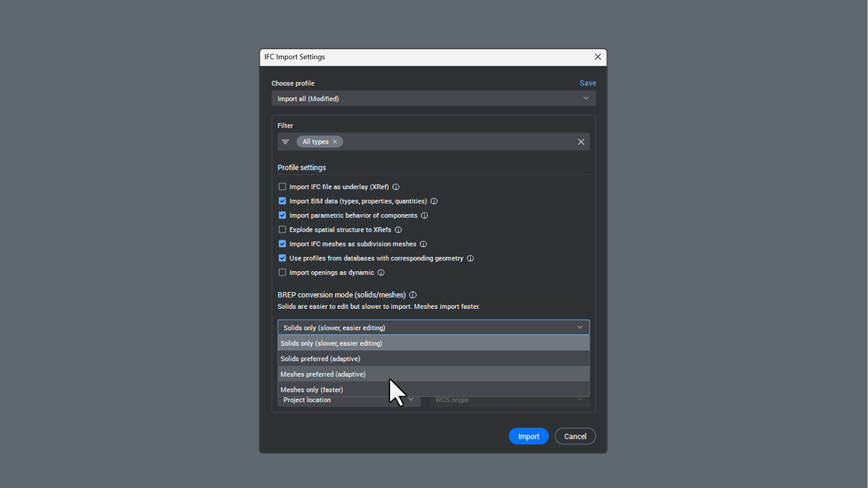The width and height of the screenshot is (868, 488).
Task: Expand the Project location dropdown
Action: coord(349,400)
